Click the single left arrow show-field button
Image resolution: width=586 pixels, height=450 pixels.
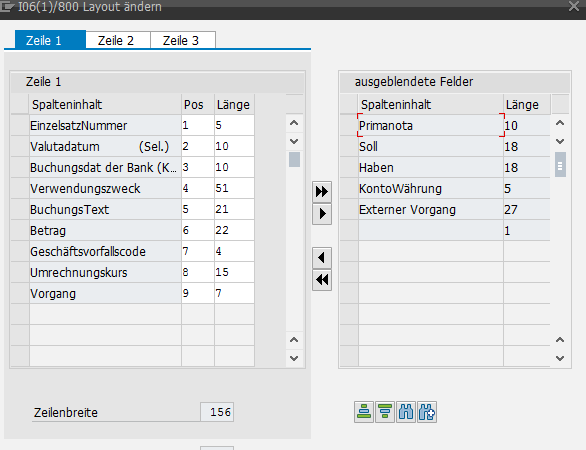tap(322, 258)
